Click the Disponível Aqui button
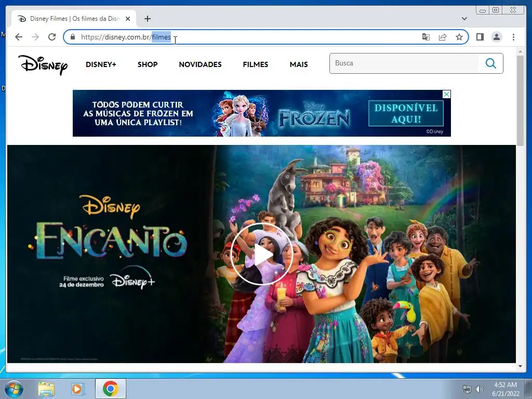This screenshot has width=532, height=399. tap(406, 113)
